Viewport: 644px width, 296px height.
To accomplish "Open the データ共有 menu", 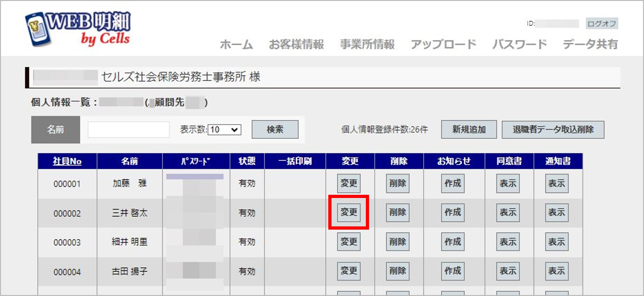I will [590, 44].
